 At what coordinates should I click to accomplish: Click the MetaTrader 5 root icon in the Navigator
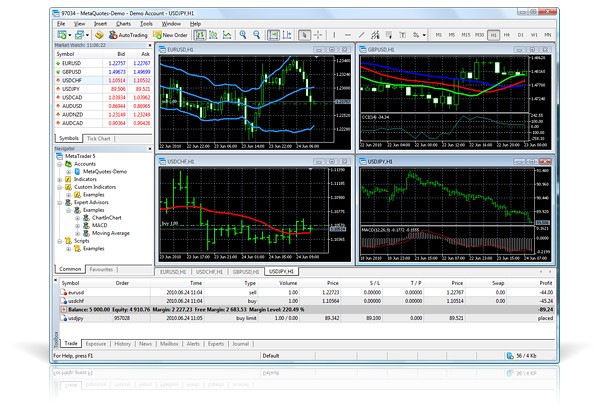(59, 156)
